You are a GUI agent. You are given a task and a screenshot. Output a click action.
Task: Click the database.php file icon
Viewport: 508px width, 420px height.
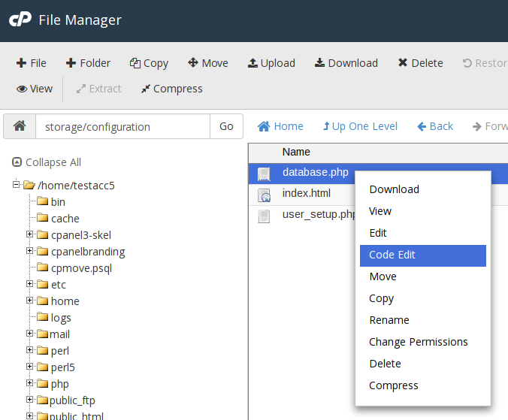(264, 174)
